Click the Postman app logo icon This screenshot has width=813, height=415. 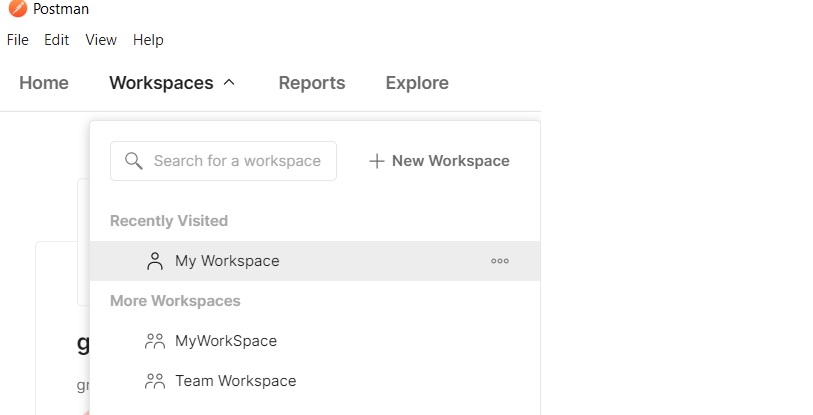(x=18, y=8)
